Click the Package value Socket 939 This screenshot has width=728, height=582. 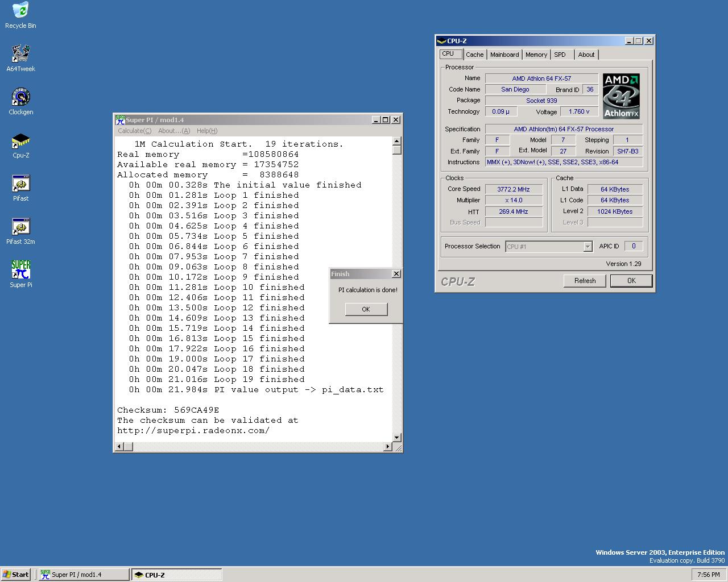click(541, 101)
